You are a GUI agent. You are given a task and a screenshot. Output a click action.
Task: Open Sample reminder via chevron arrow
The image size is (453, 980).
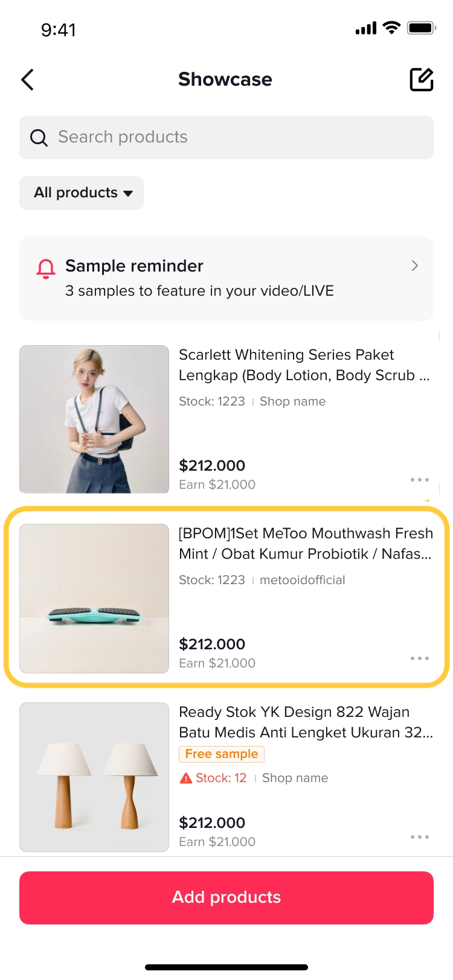point(414,266)
